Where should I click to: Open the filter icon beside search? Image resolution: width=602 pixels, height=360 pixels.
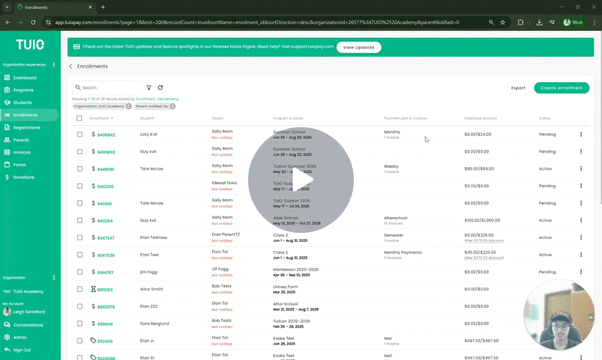pos(149,88)
